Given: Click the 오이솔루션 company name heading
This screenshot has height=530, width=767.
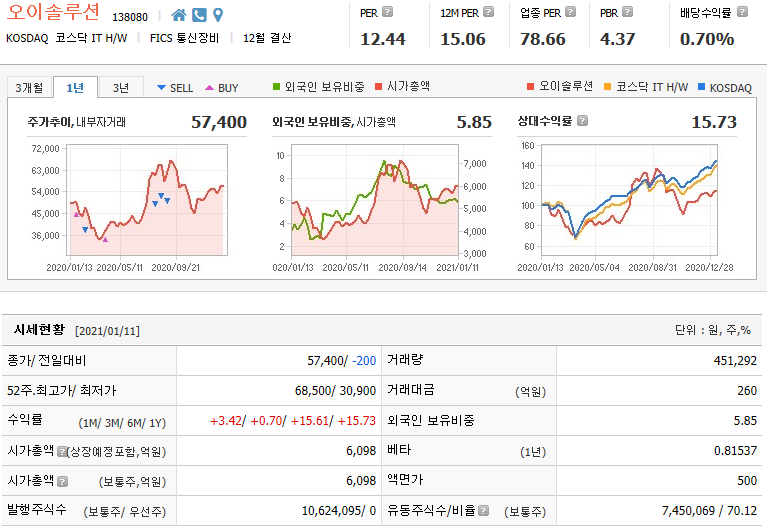Looking at the screenshot, I should (x=53, y=12).
